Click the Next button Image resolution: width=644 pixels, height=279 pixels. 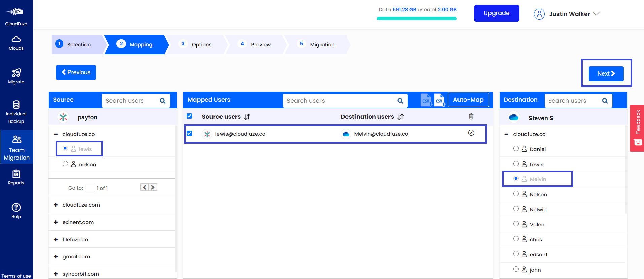click(x=606, y=74)
